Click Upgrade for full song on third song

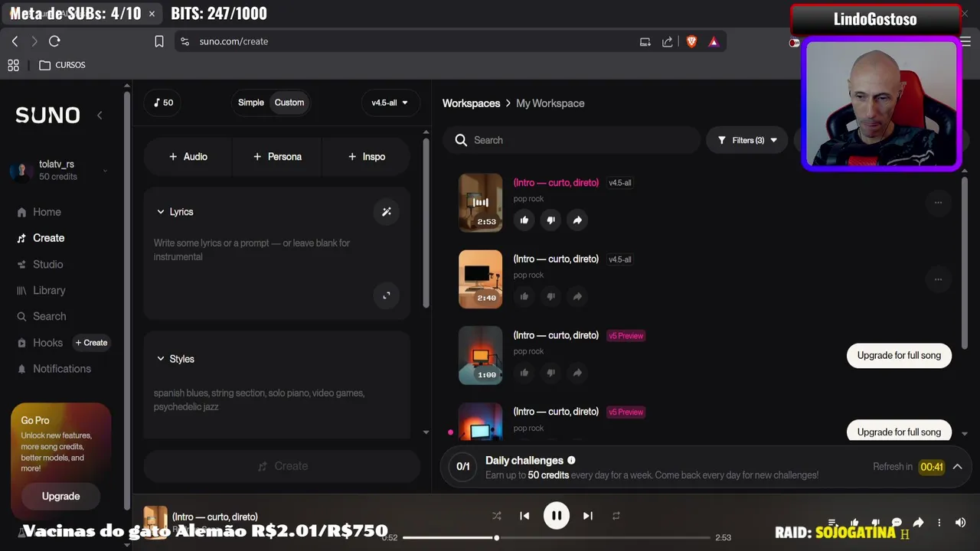pos(899,355)
